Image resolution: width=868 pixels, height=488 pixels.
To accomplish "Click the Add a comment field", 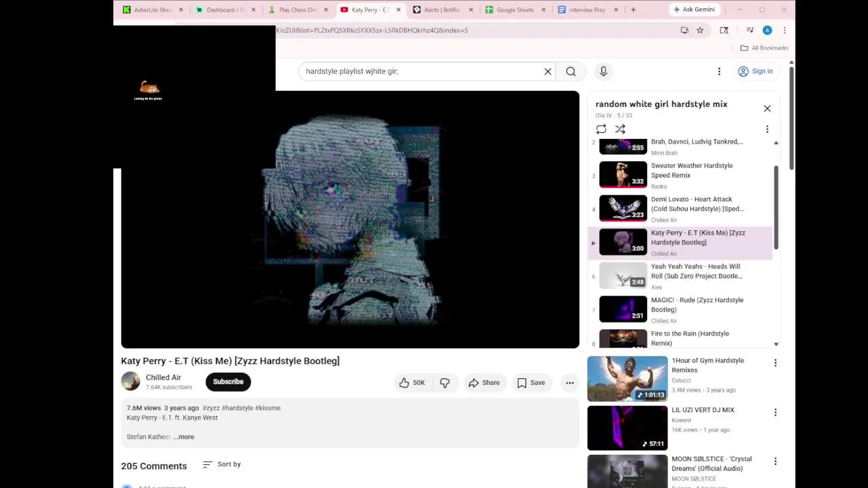I will (163, 487).
